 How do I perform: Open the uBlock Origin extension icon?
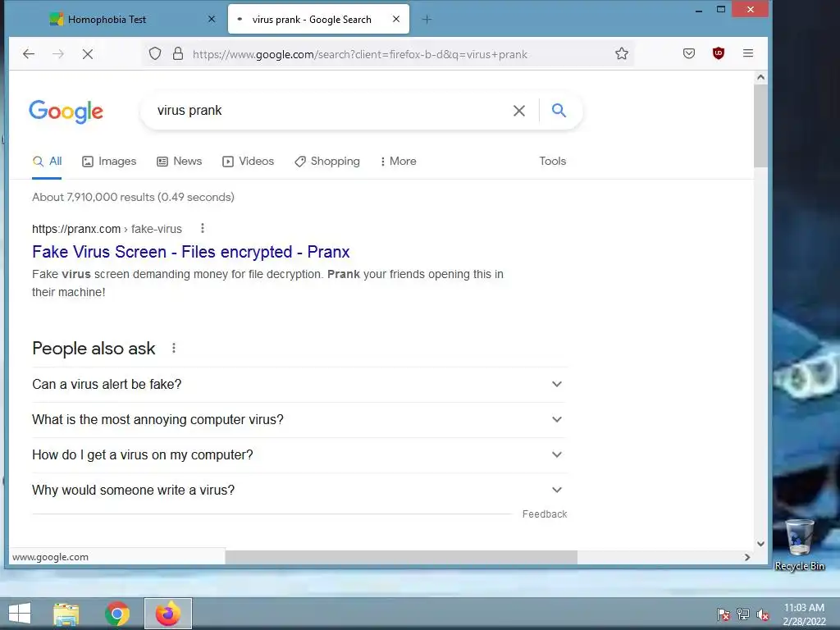[x=719, y=53]
